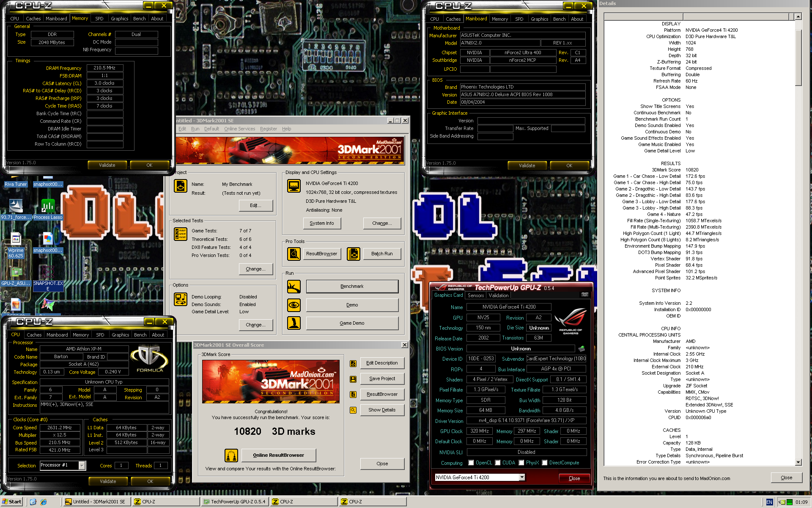Screen dimensions: 812x508
Task: Click the Edit button in Project group
Action: point(255,205)
